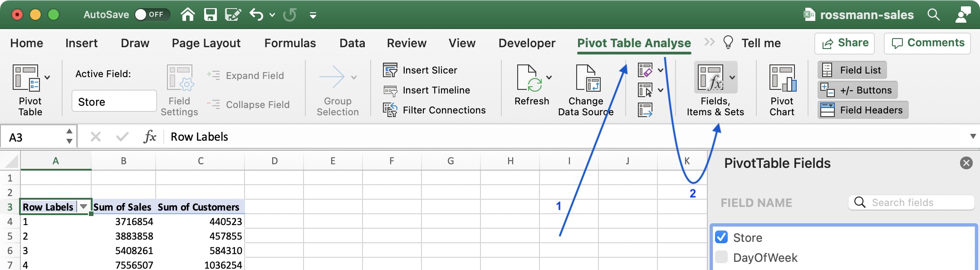Undo the last action

point(256,15)
